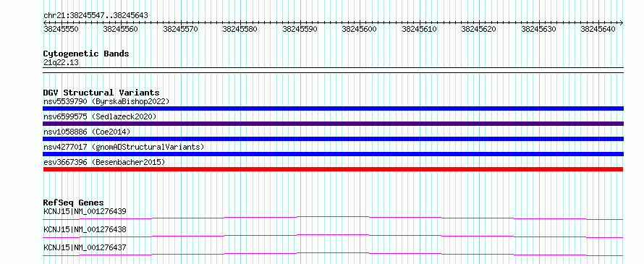
Task: Click the DGV Structural Variants track title
Action: coord(101,93)
